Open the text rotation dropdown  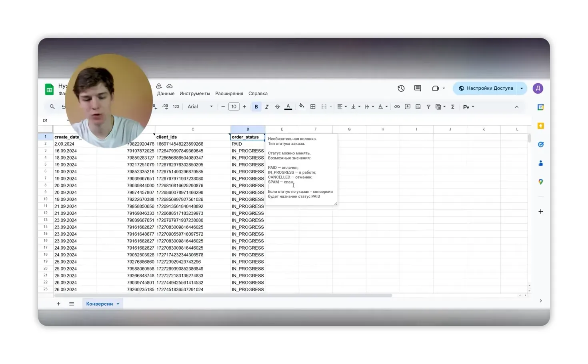pos(383,107)
